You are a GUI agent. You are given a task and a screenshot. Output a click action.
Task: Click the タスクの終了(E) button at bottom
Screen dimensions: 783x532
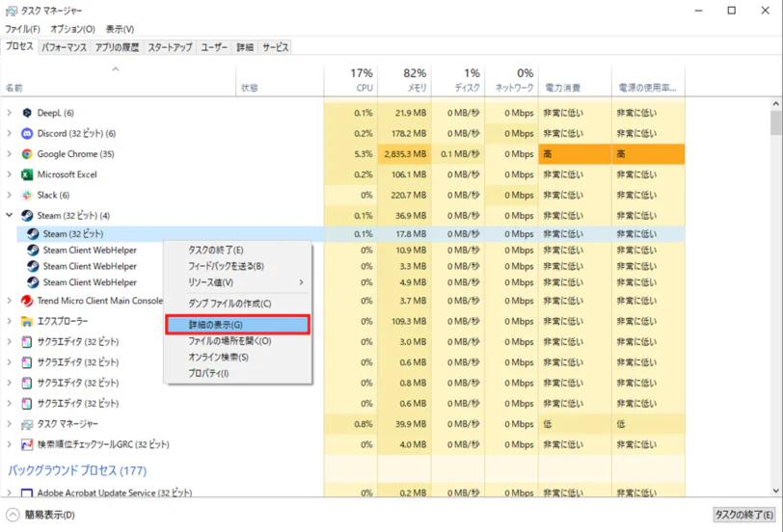[744, 515]
